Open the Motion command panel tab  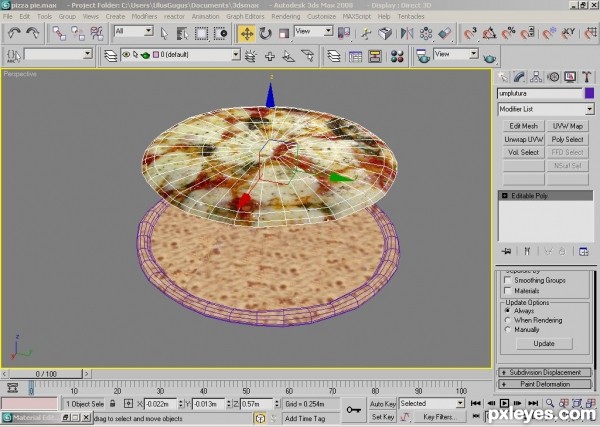click(553, 77)
